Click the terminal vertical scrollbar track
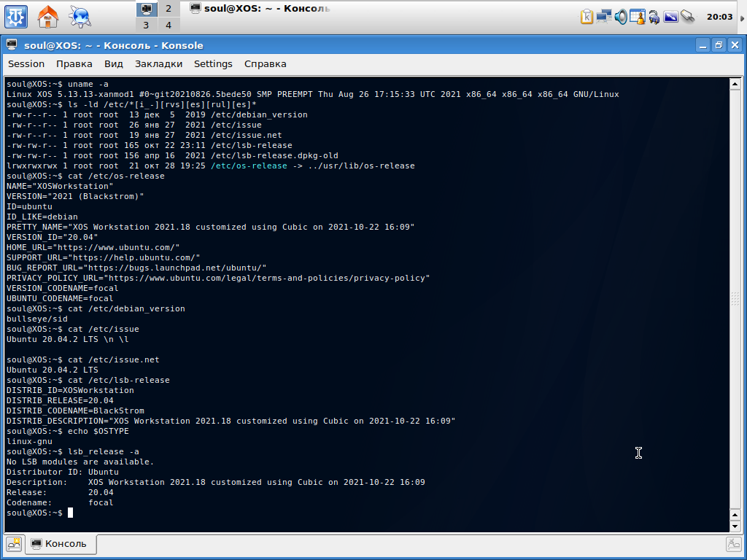 click(735, 300)
